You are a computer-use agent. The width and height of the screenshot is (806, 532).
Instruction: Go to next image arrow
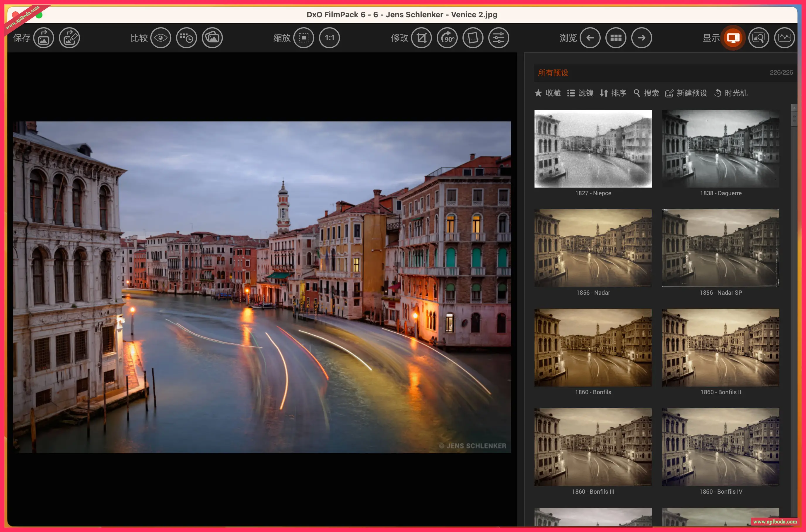[641, 38]
